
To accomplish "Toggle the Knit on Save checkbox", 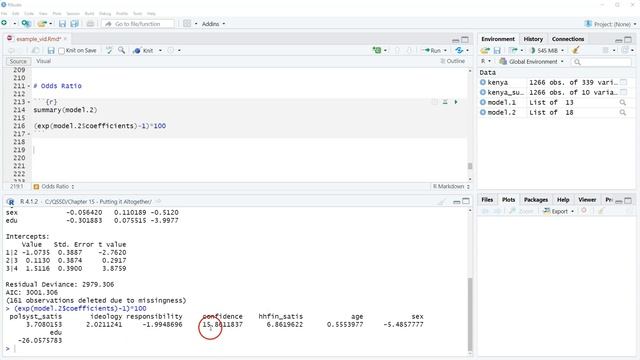I will pos(62,51).
